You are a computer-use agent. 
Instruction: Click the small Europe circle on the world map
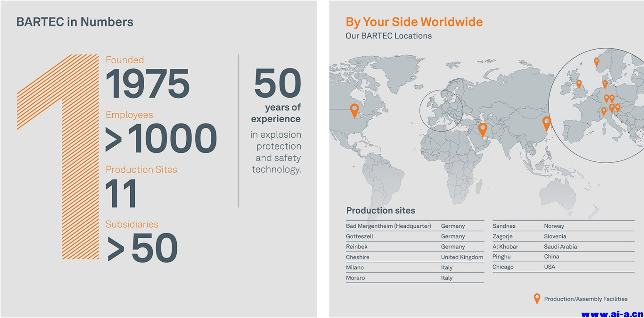(441, 110)
